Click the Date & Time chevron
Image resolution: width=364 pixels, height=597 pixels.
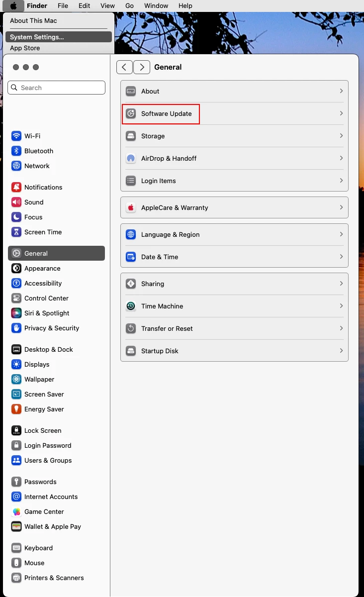[341, 257]
